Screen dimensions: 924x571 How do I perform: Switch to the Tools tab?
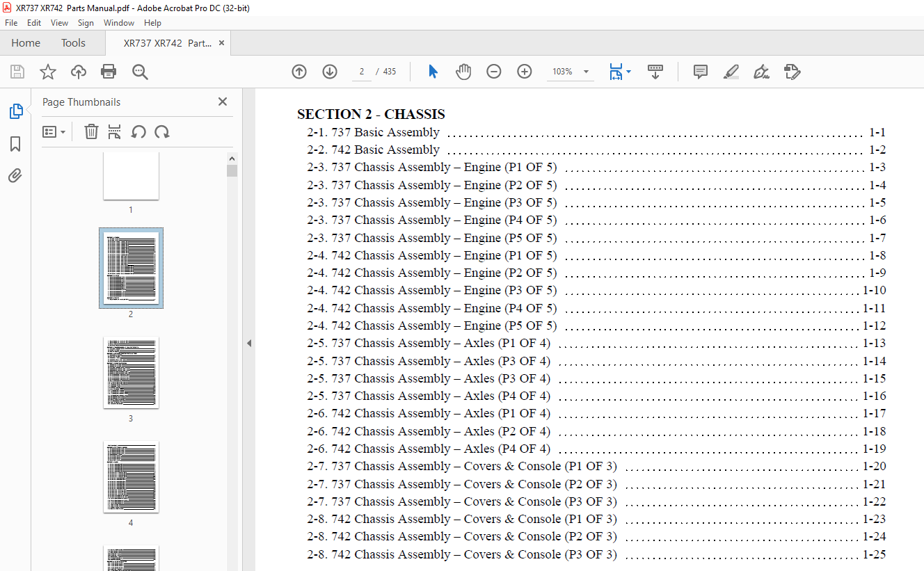pos(73,43)
